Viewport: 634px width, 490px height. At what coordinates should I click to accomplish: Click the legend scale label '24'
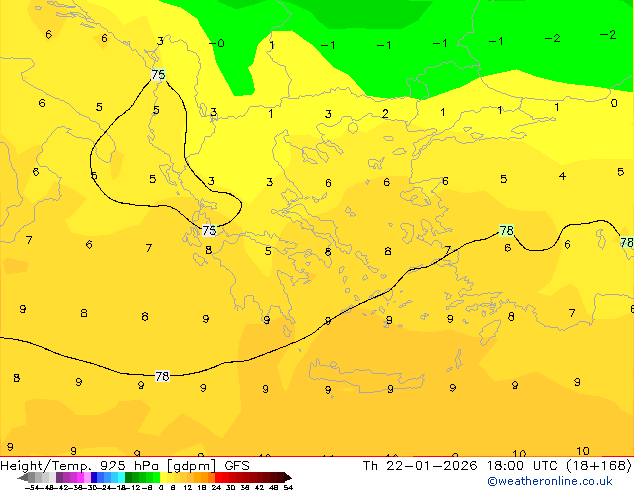pos(216,487)
